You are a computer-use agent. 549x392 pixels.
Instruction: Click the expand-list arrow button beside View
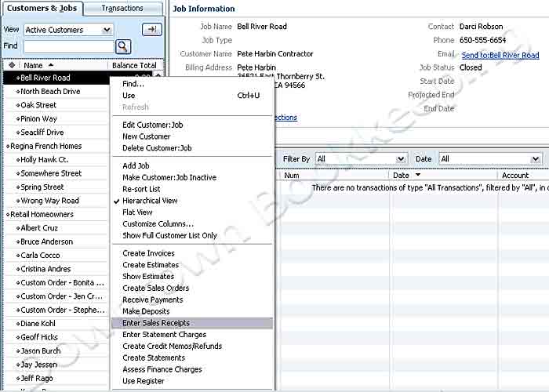point(152,30)
